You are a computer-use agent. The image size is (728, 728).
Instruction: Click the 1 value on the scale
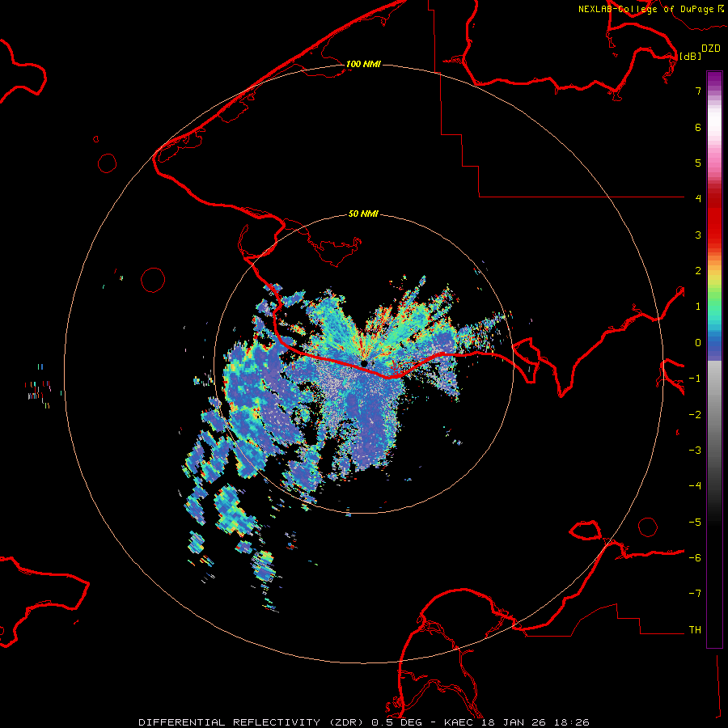[698, 307]
